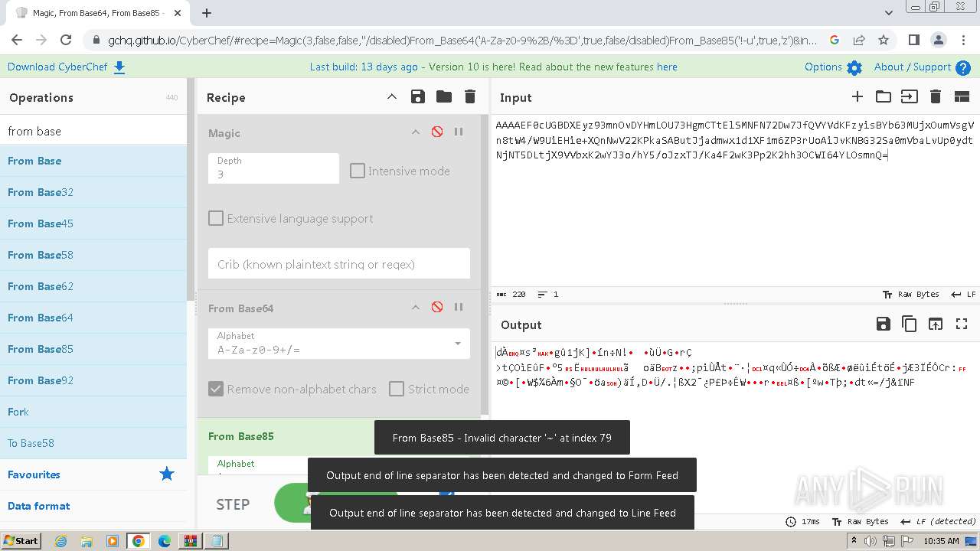Screen dimensions: 980x551
Task: Go back in browser history
Action: (17, 40)
